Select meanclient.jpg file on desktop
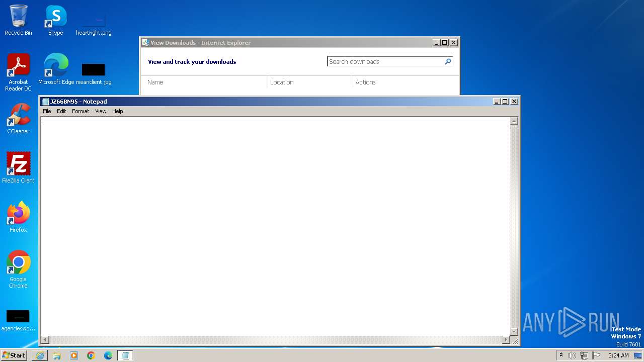This screenshot has width=644, height=362. 94,73
